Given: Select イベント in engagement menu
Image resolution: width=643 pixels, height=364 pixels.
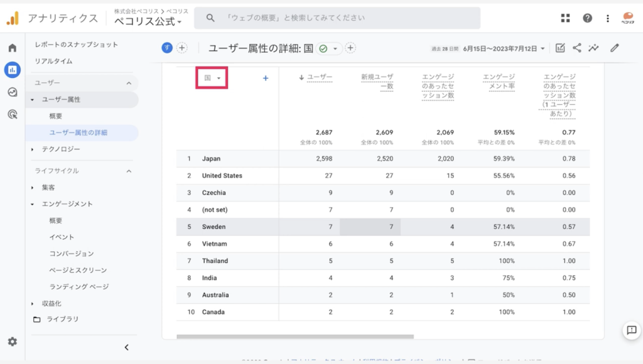Looking at the screenshot, I should coord(62,237).
